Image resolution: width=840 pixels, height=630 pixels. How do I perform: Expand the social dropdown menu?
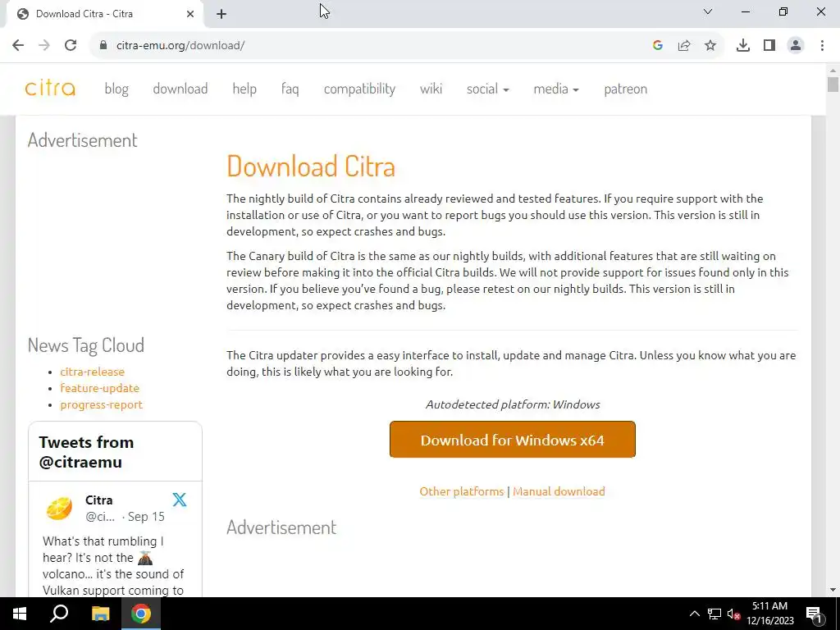[487, 89]
